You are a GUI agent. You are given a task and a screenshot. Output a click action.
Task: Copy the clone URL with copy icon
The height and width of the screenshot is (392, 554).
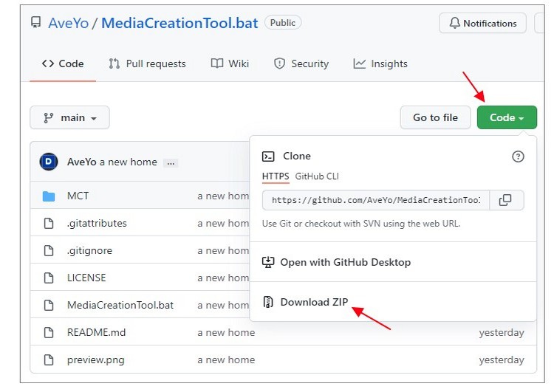click(x=505, y=200)
